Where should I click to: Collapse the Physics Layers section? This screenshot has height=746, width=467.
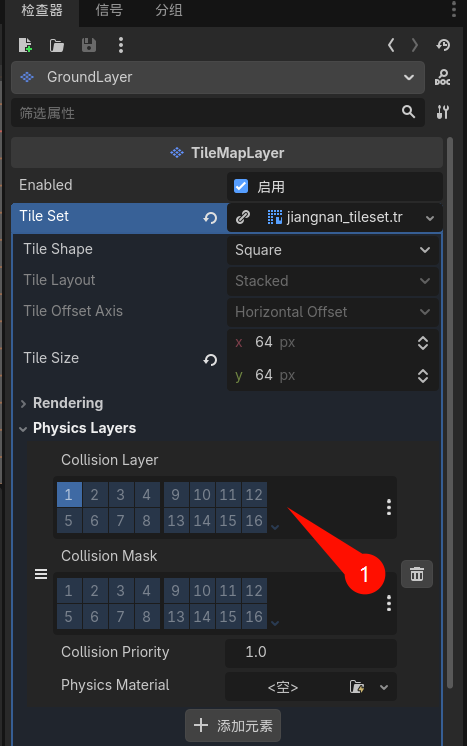coord(78,428)
